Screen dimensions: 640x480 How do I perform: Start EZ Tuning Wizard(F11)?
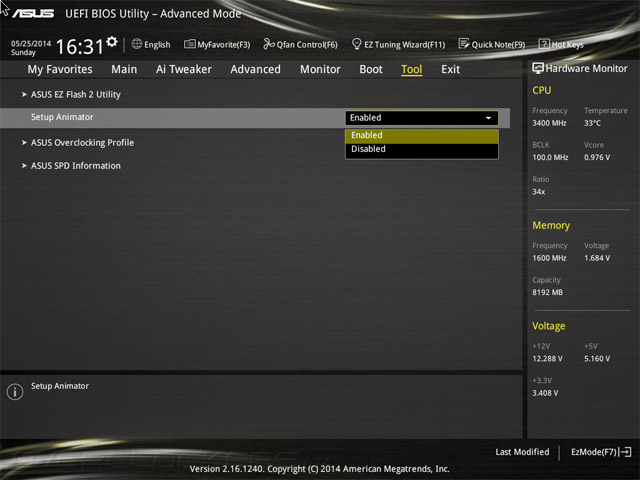click(398, 44)
